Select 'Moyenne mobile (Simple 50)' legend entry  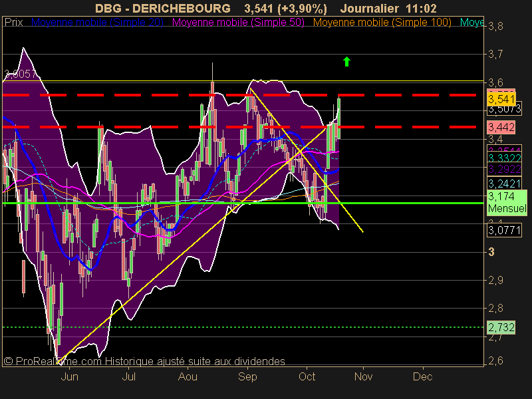click(x=238, y=23)
